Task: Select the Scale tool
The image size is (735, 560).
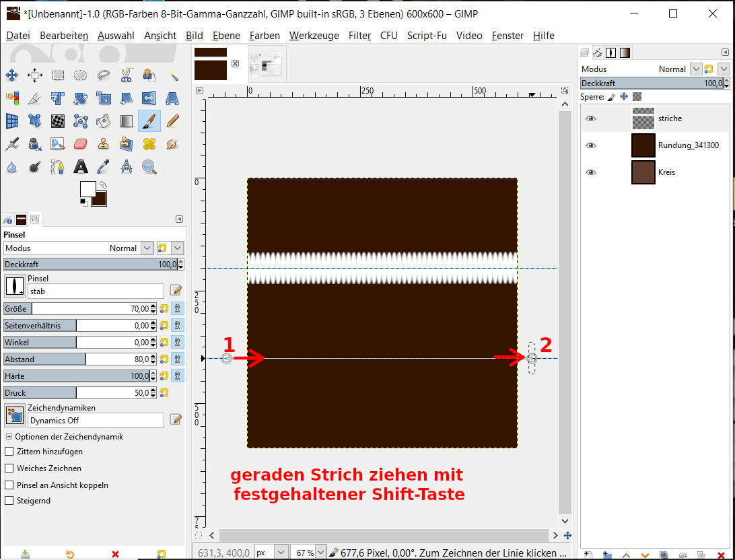Action: click(x=104, y=98)
